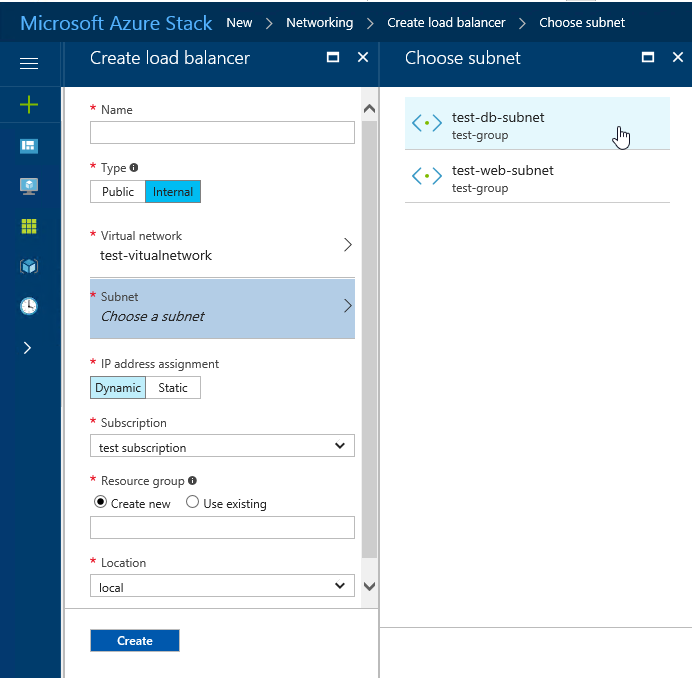Viewport: 692px width, 678px height.
Task: Maximize the Create load balancer blade
Action: (333, 57)
